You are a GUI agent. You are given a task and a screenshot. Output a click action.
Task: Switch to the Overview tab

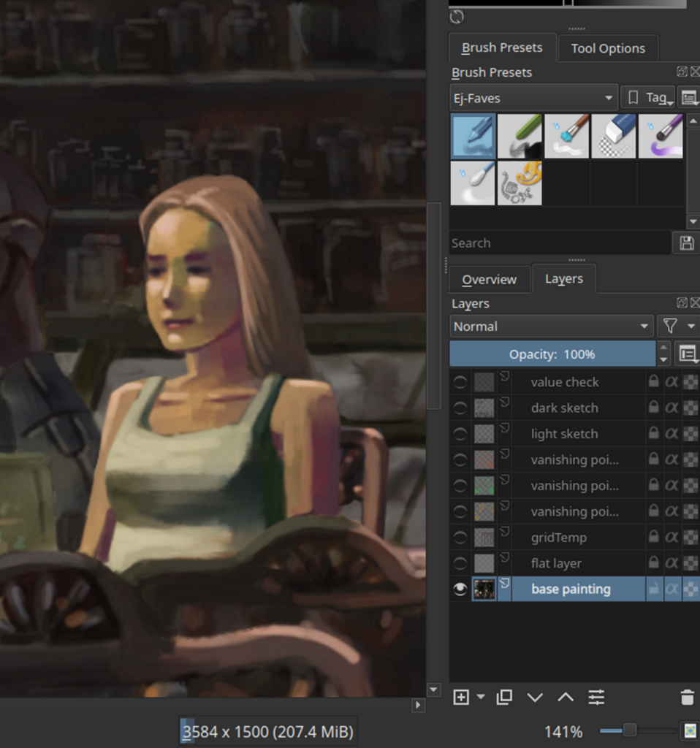pos(489,278)
